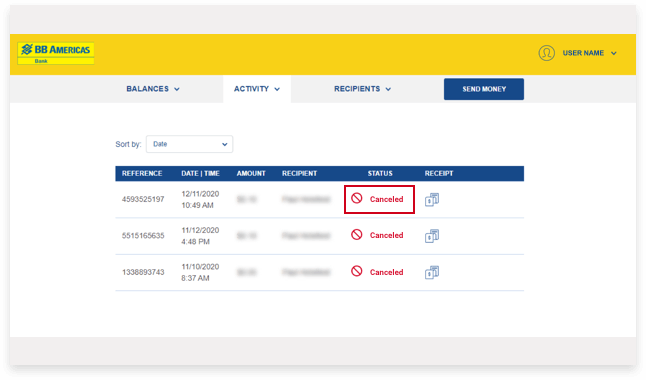Open receipt for reference 4593525197
Image resolution: width=646 pixels, height=380 pixels.
point(432,199)
